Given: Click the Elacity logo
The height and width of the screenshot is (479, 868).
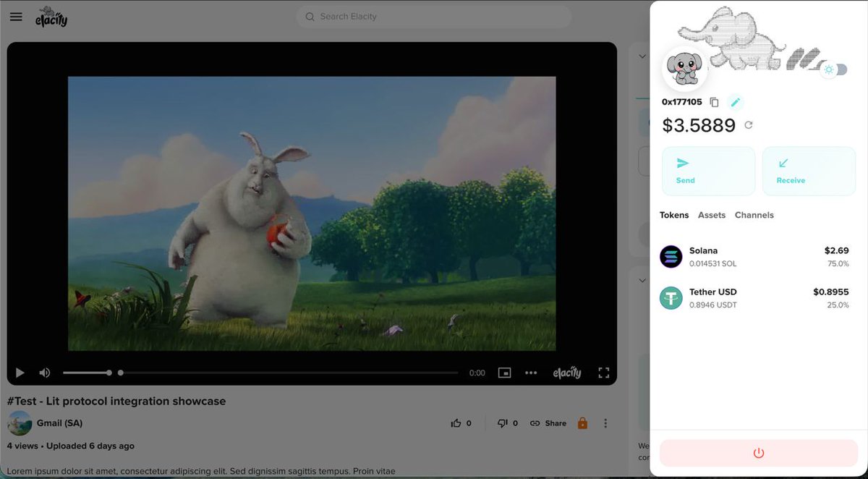Looking at the screenshot, I should (x=51, y=16).
